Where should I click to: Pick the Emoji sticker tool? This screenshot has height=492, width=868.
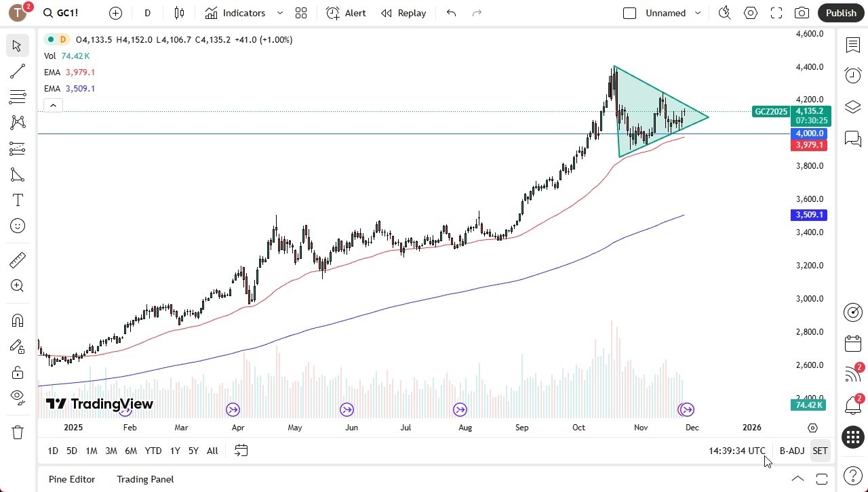click(x=18, y=226)
